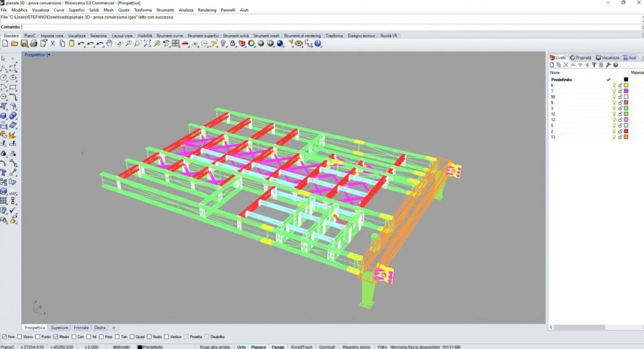Switch to the Superiore viewport tab
Image resolution: width=644 pixels, height=349 pixels.
coord(59,328)
